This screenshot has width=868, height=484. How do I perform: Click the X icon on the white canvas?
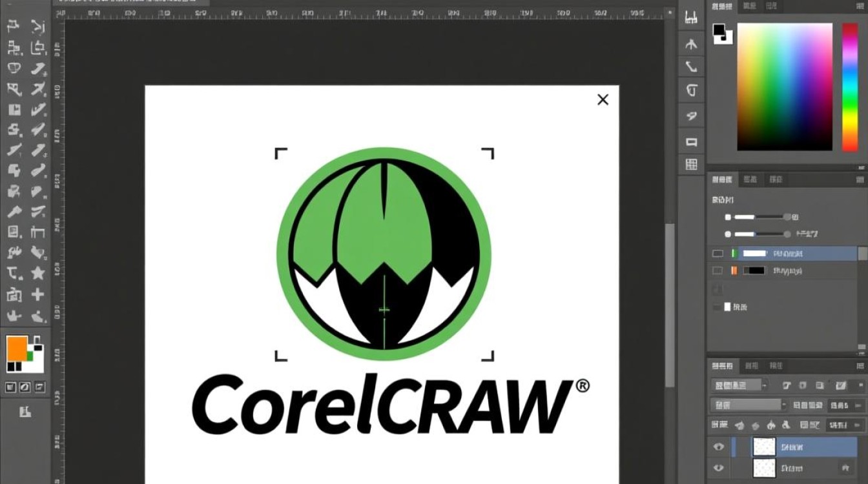(x=603, y=99)
